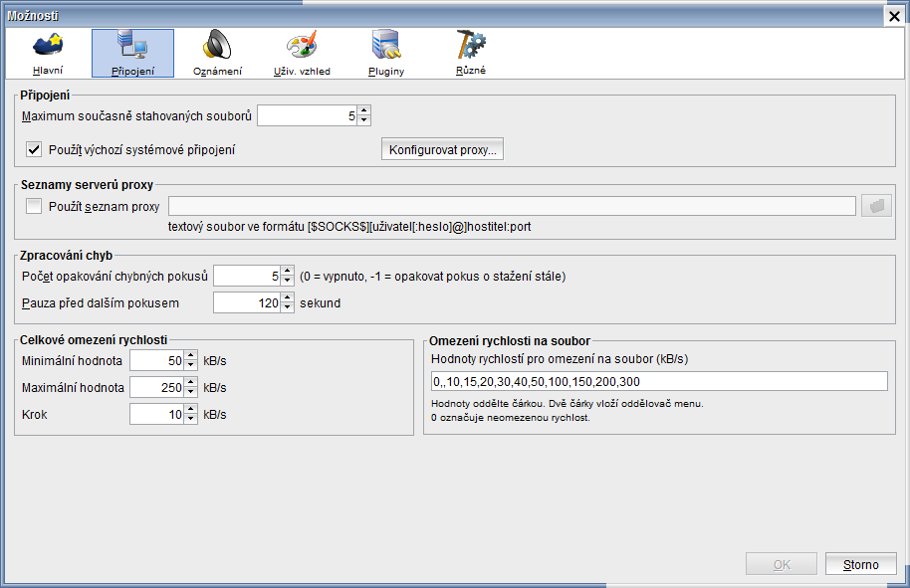The width and height of the screenshot is (910, 588).
Task: Increase the Minimální hodnota speed
Action: pos(190,355)
